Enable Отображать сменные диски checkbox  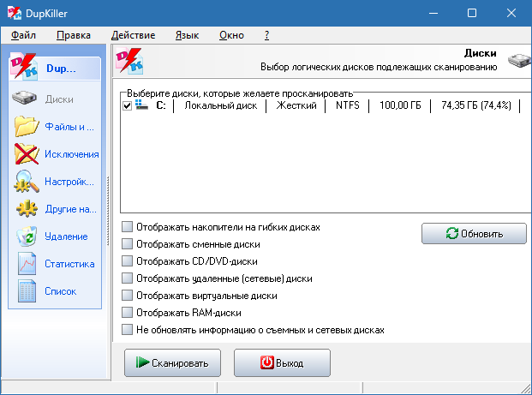coord(127,243)
